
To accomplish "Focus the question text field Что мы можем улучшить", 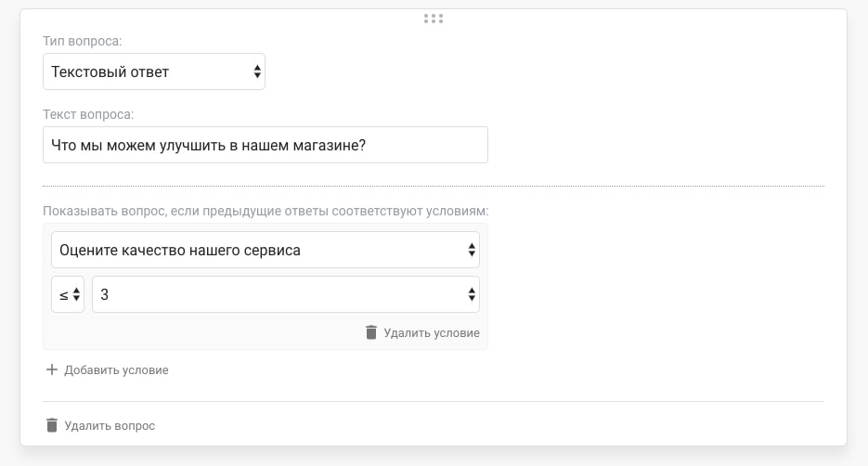I will 265,145.
